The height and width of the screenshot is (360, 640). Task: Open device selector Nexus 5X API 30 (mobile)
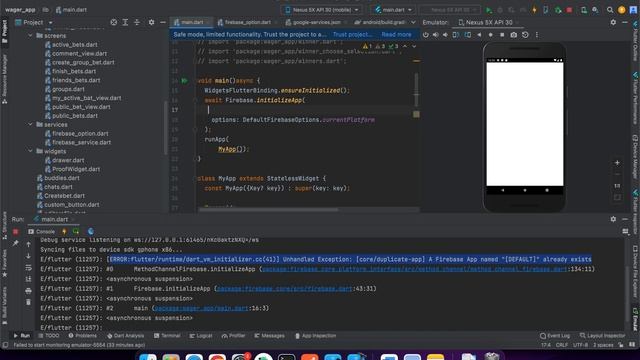322,10
